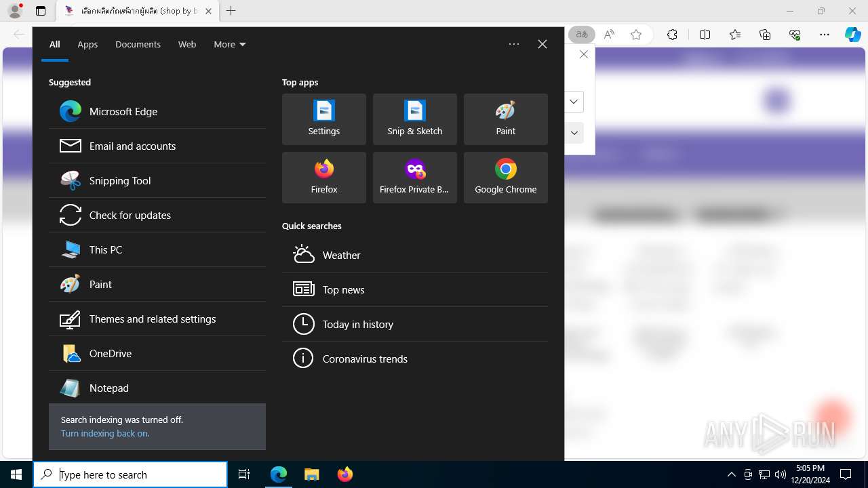Open the volume control in tray

781,474
